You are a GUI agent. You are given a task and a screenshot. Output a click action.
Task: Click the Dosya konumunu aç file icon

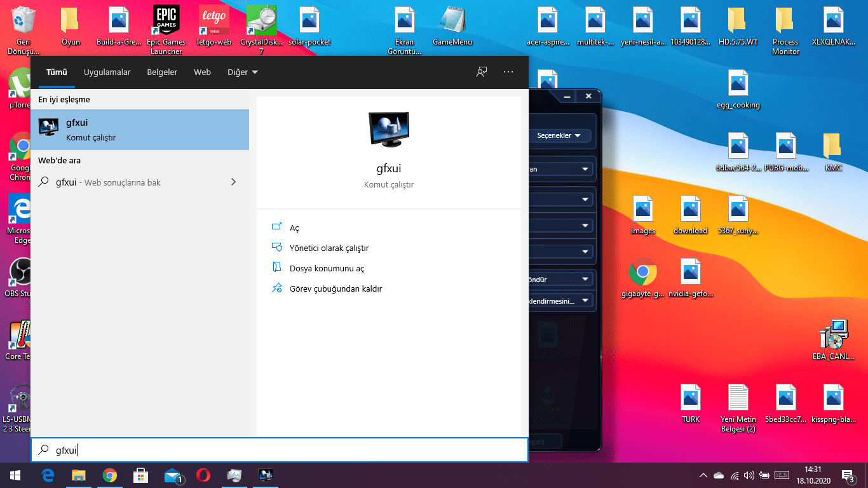pyautogui.click(x=276, y=268)
